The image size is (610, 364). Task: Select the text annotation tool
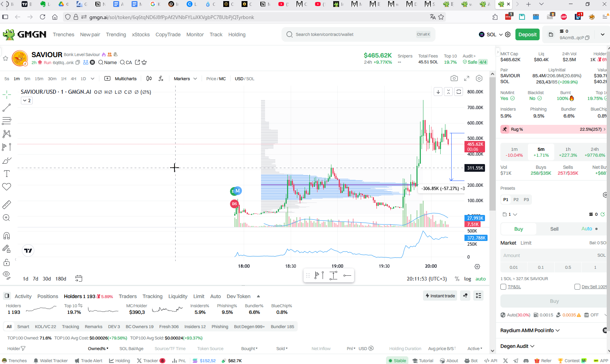tap(7, 174)
